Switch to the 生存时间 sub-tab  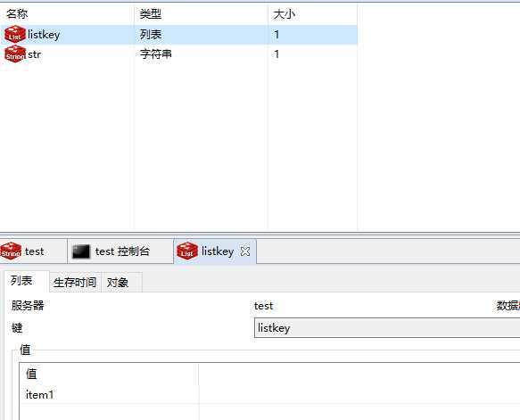[75, 283]
